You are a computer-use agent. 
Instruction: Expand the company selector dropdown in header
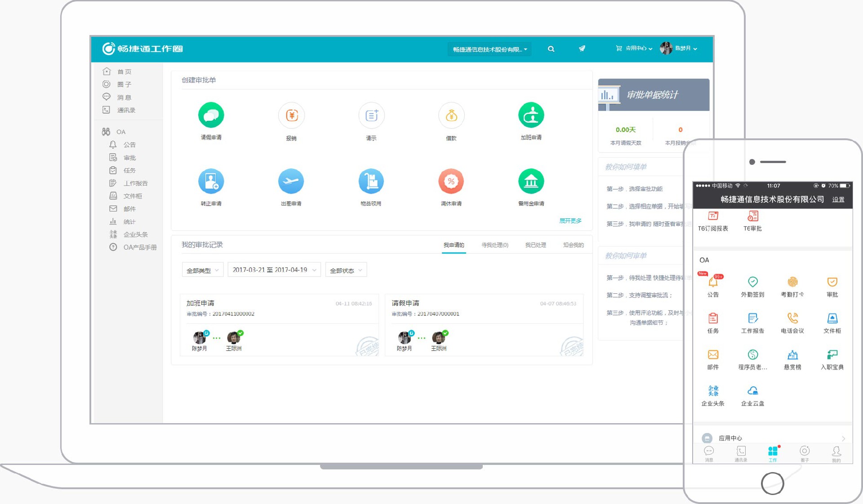point(489,49)
